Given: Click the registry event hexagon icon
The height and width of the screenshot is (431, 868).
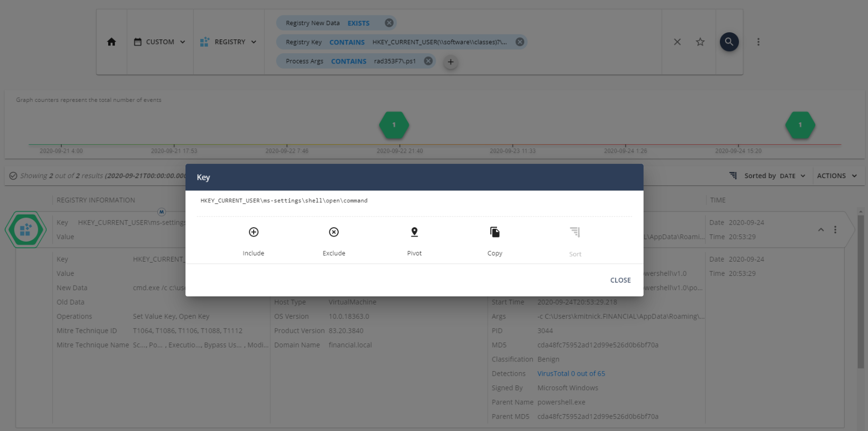Looking at the screenshot, I should 26,230.
